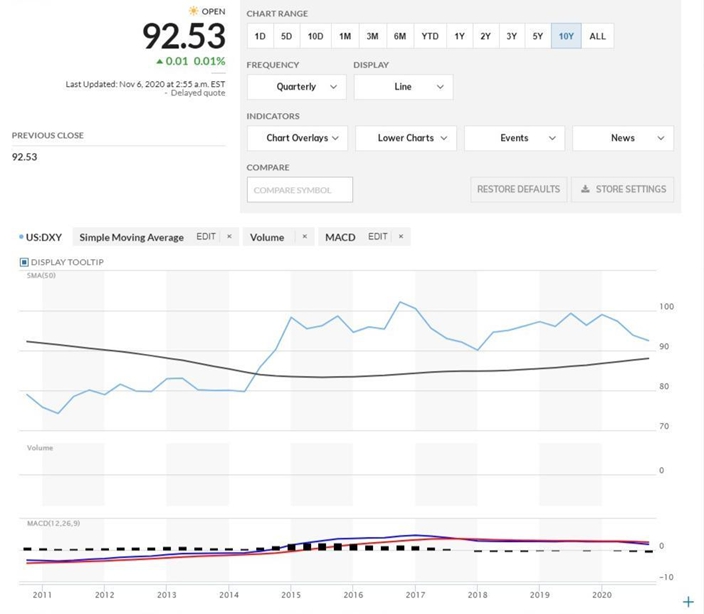Select the 10D chart range
This screenshot has width=704, height=614.
[315, 36]
